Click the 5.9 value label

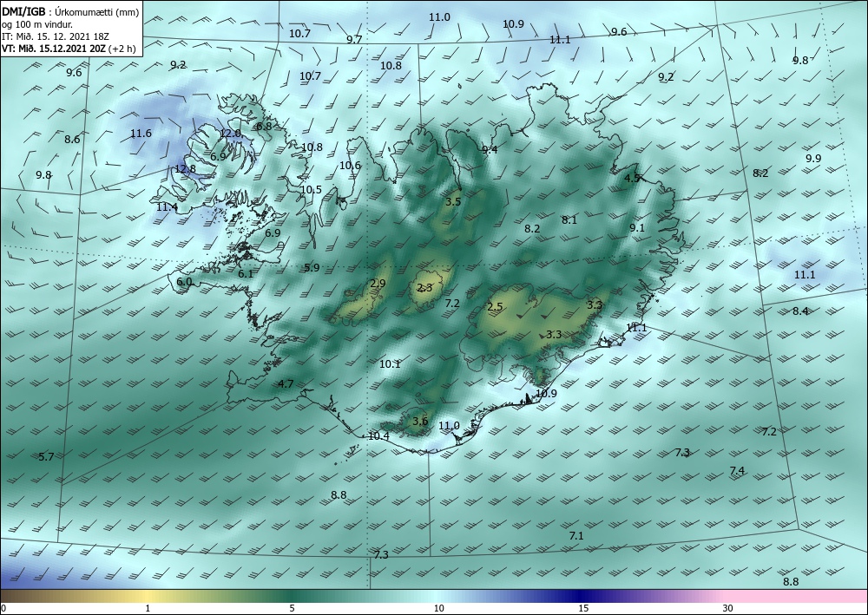point(312,268)
